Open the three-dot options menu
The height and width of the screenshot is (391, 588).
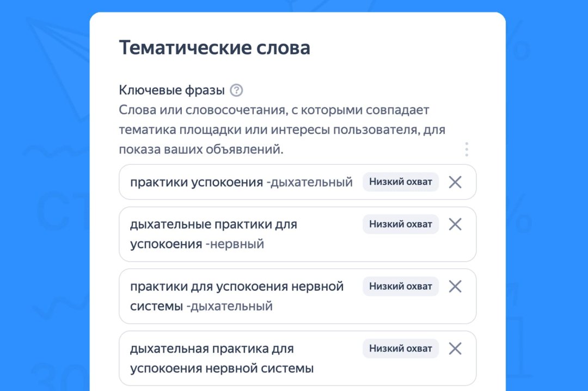coord(466,149)
